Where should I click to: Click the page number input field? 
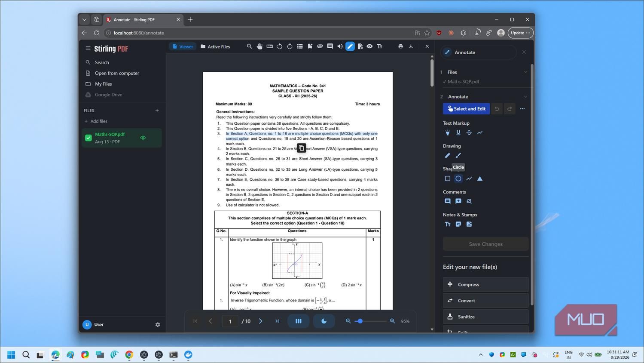point(230,321)
